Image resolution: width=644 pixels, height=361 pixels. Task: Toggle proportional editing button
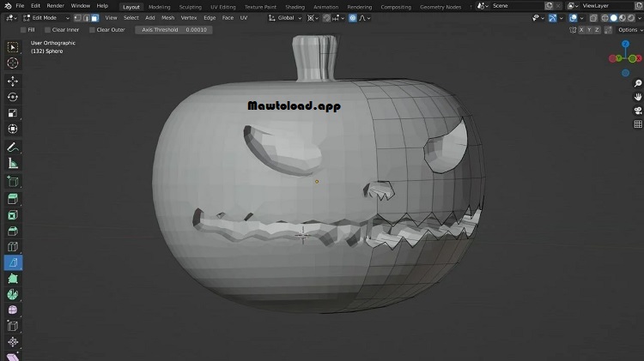(352, 18)
